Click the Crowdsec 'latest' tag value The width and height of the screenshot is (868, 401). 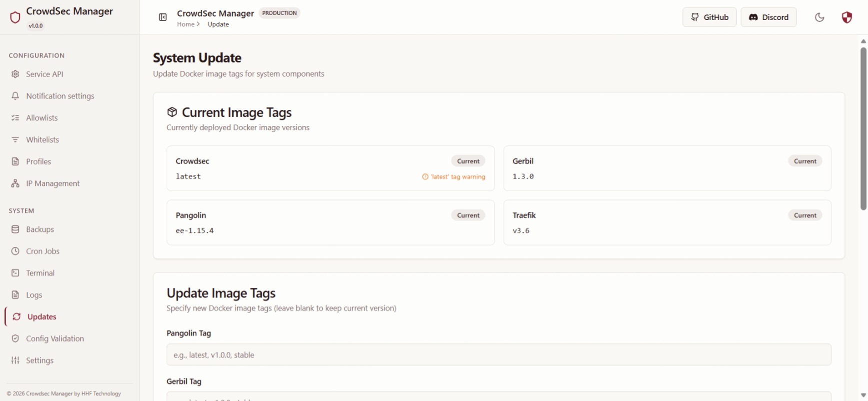188,176
